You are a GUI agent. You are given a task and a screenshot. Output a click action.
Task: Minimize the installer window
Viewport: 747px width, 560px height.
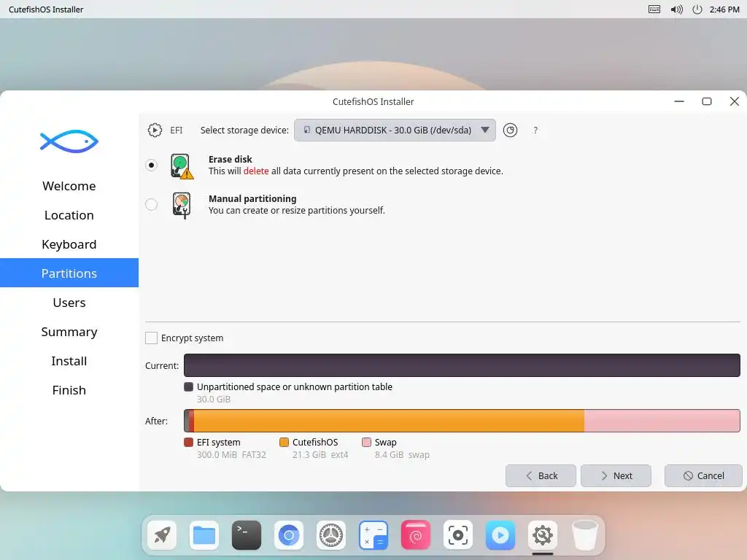679,101
